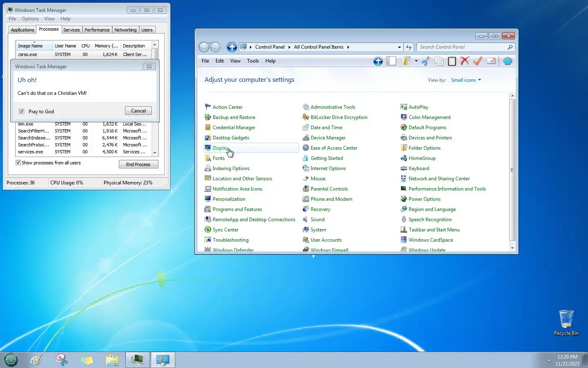Click the red X Delete toolbar icon
Screen dimensions: 588x368
(x=465, y=61)
